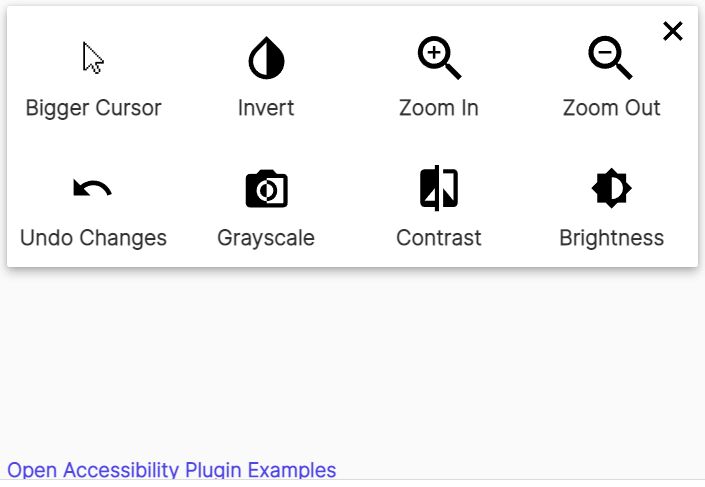Click the Undo Changes curved arrow icon

click(x=93, y=188)
